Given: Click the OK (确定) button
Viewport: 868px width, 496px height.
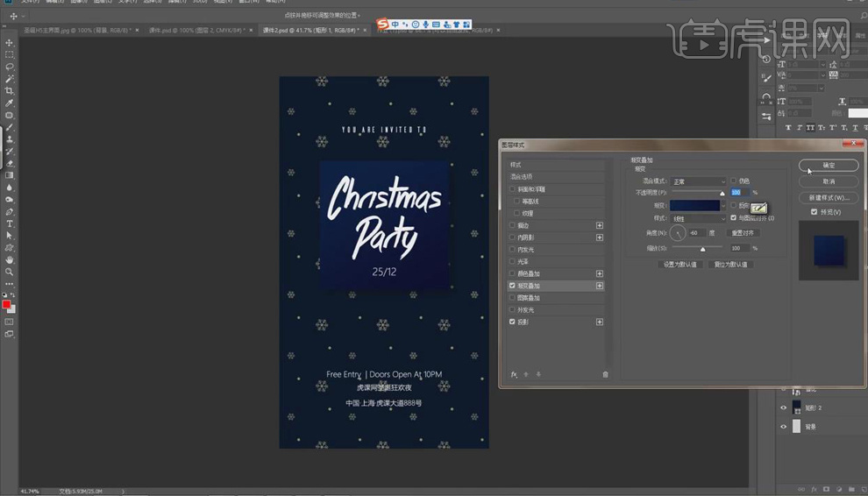Looking at the screenshot, I should tap(829, 165).
